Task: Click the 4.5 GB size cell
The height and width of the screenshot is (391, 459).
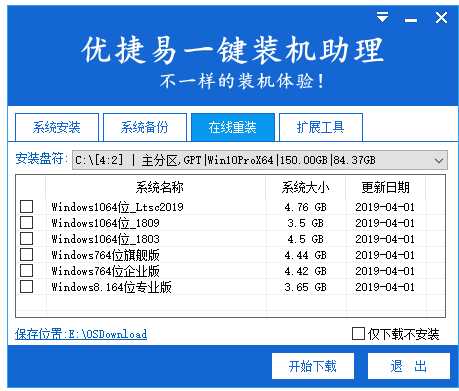Action: 306,239
